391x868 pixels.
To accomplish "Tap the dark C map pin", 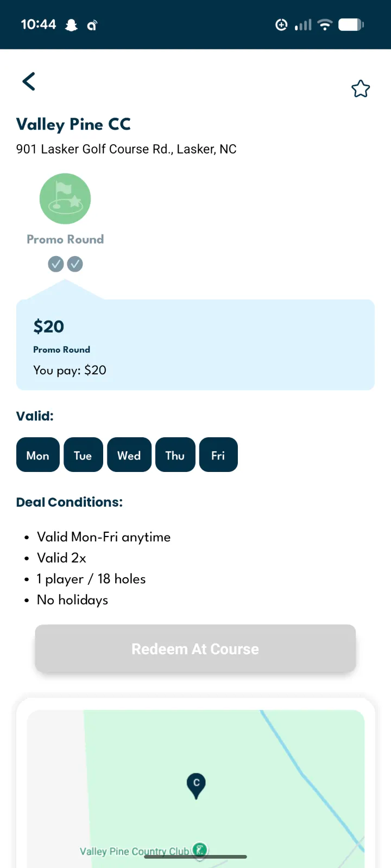I will pos(196,784).
